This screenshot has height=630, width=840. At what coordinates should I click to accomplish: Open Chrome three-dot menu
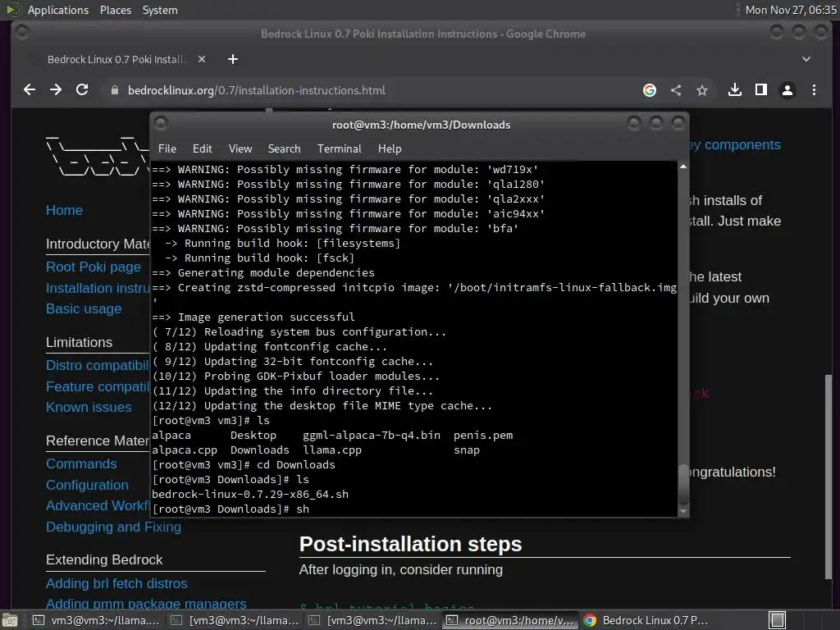[814, 90]
